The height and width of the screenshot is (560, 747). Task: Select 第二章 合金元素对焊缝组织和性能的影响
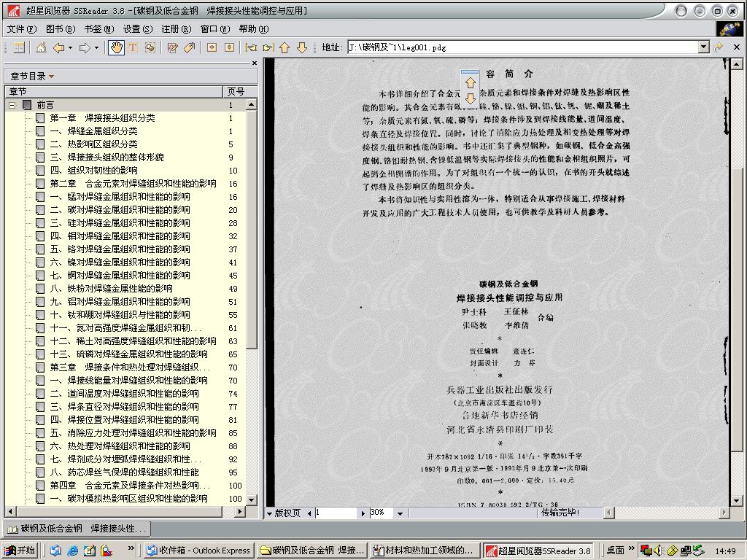pos(133,184)
